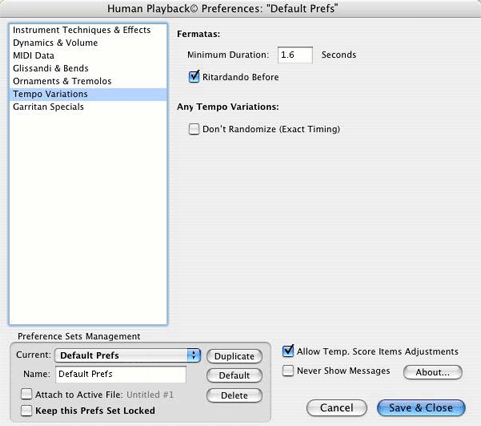This screenshot has height=426, width=481.
Task: Select MIDI Data in the list
Action: (88, 56)
